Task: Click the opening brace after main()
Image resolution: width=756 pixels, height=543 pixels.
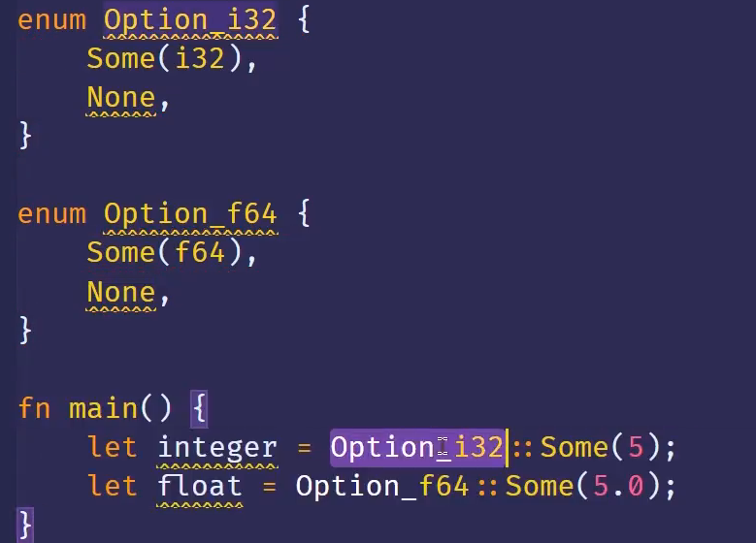Action: click(x=198, y=408)
